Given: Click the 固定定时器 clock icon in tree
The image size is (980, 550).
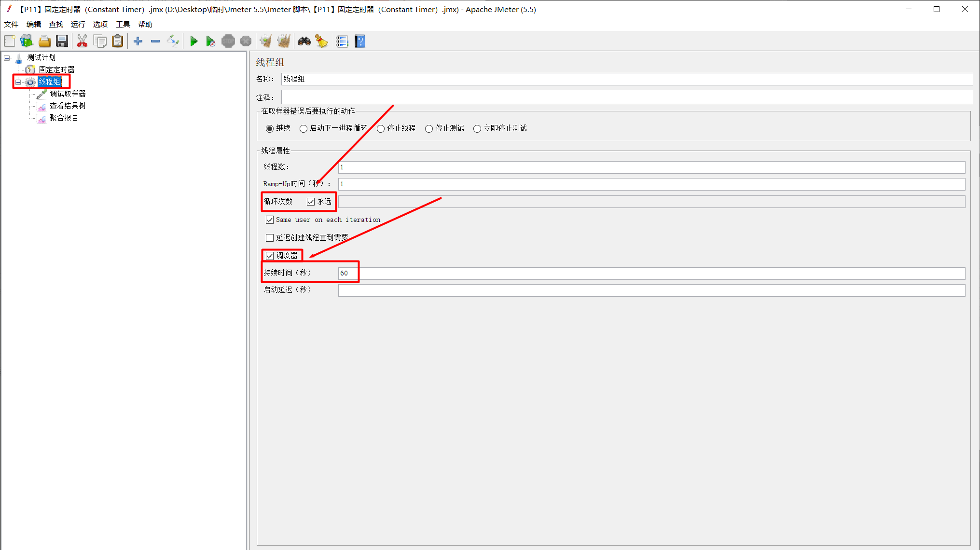Looking at the screenshot, I should click(30, 69).
